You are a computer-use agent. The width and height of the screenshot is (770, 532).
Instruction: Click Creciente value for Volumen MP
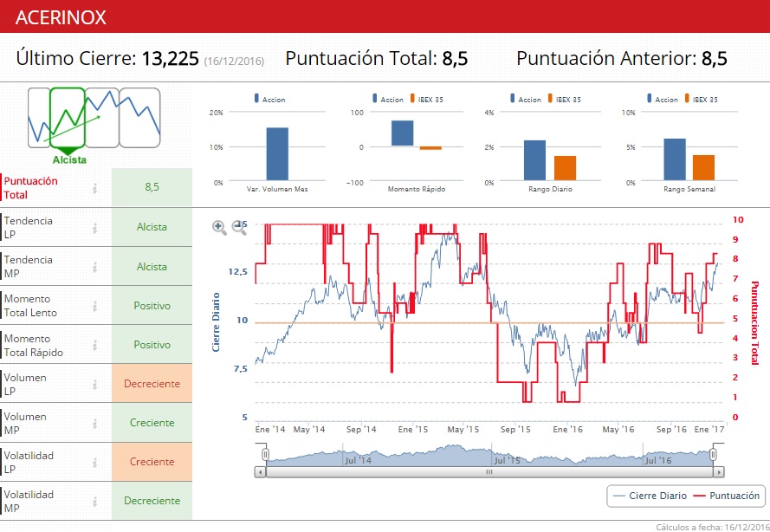point(152,423)
